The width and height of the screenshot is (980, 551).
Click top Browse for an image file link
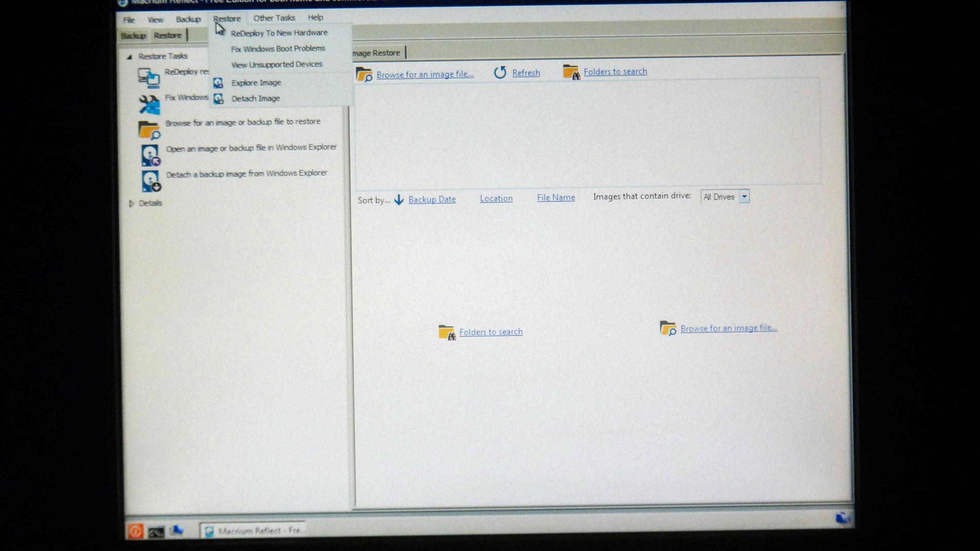click(425, 74)
